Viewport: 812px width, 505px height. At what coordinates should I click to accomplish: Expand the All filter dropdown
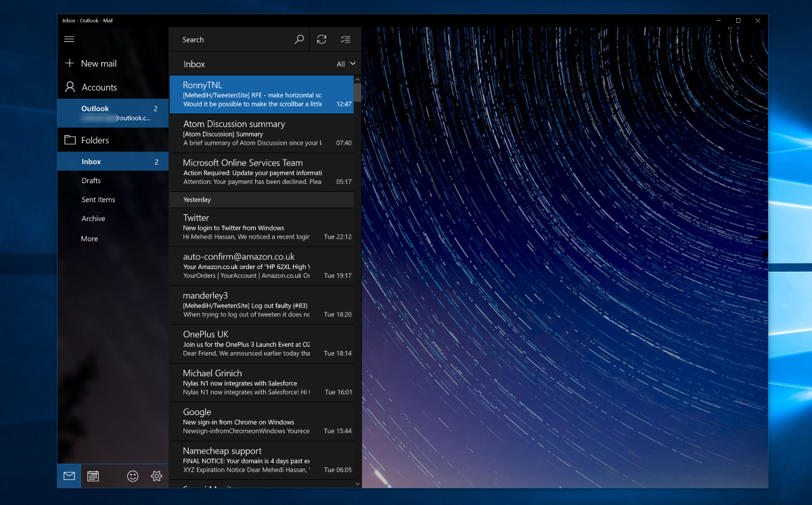point(346,64)
